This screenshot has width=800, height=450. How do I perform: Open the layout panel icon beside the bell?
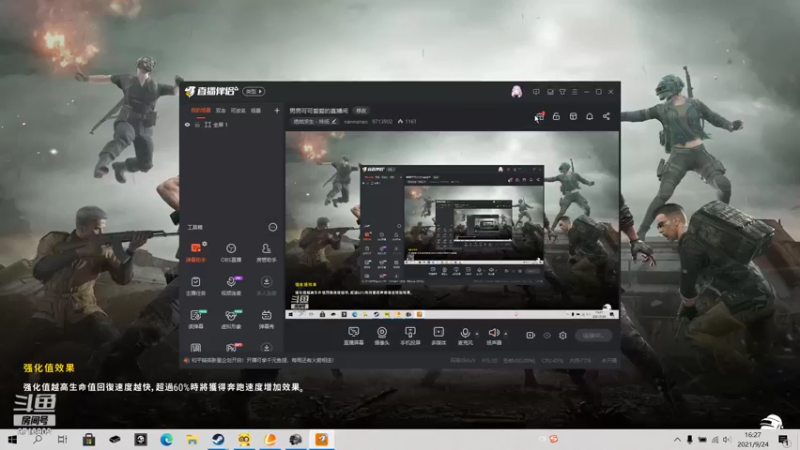pos(573,116)
